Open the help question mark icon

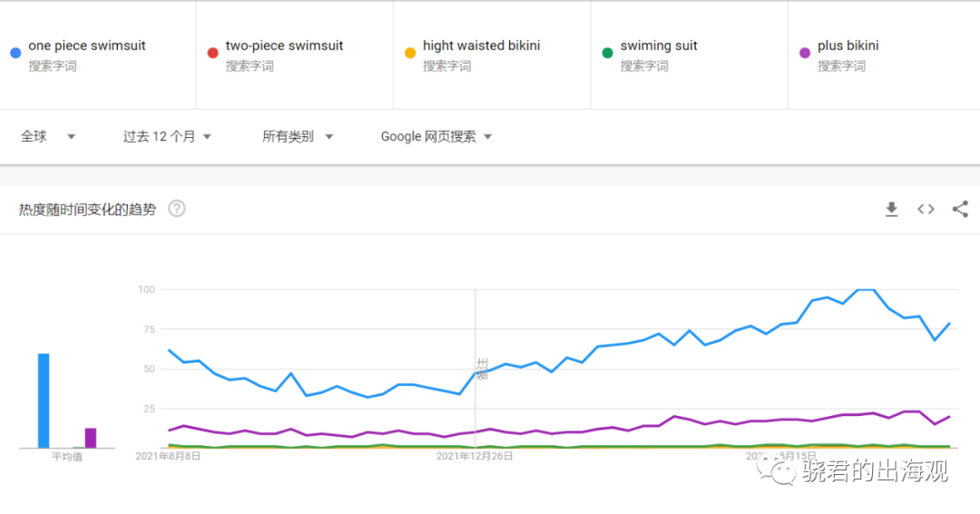177,208
